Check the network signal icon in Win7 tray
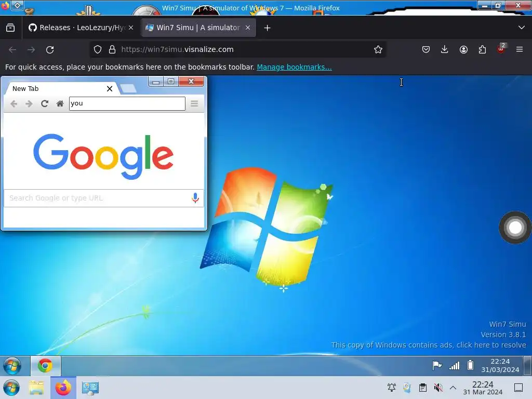 pos(454,366)
